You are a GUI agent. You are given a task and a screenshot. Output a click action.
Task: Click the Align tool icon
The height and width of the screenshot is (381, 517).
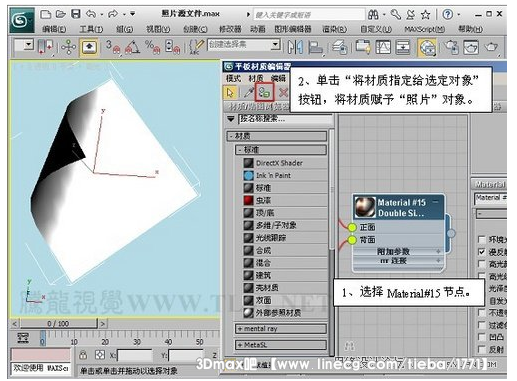coord(316,47)
